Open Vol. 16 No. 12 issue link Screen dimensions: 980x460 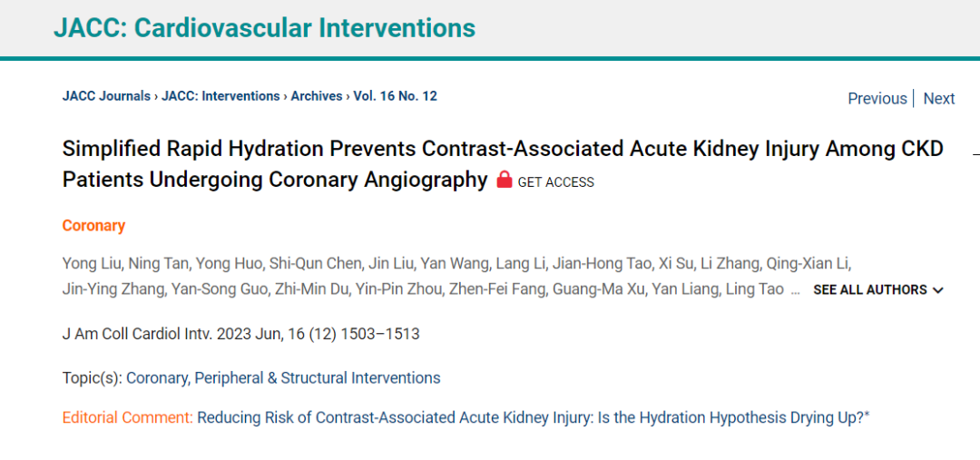pos(395,96)
